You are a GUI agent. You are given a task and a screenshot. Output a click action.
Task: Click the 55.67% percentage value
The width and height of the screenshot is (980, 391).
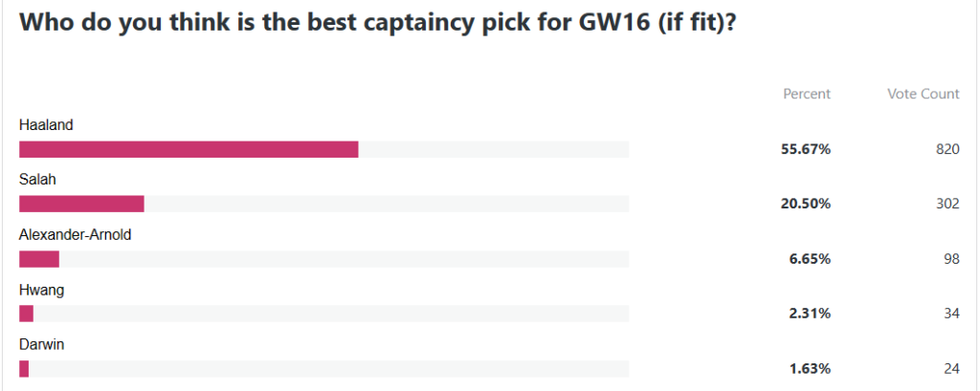click(x=804, y=149)
